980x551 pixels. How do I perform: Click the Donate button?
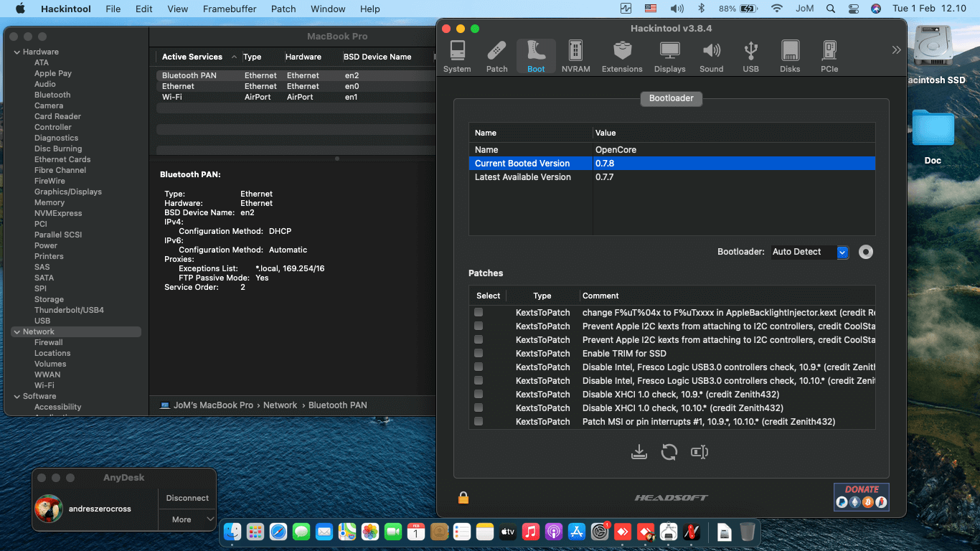(861, 496)
